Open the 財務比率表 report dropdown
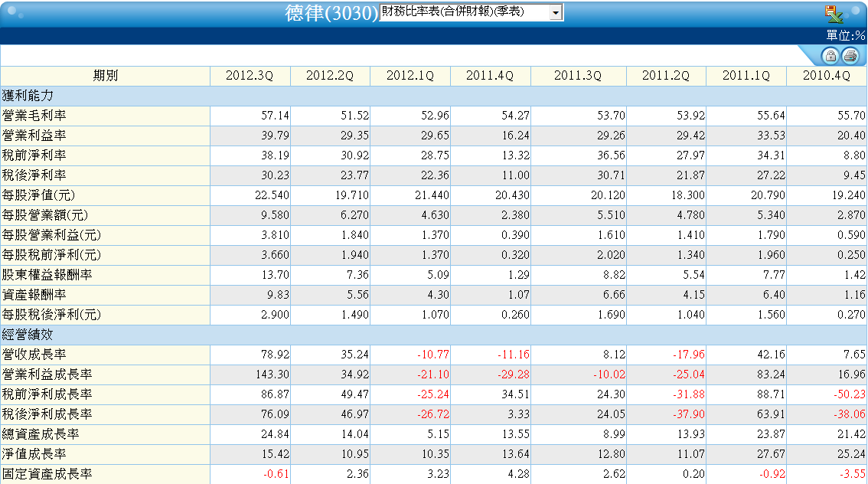868x484 pixels. [556, 13]
